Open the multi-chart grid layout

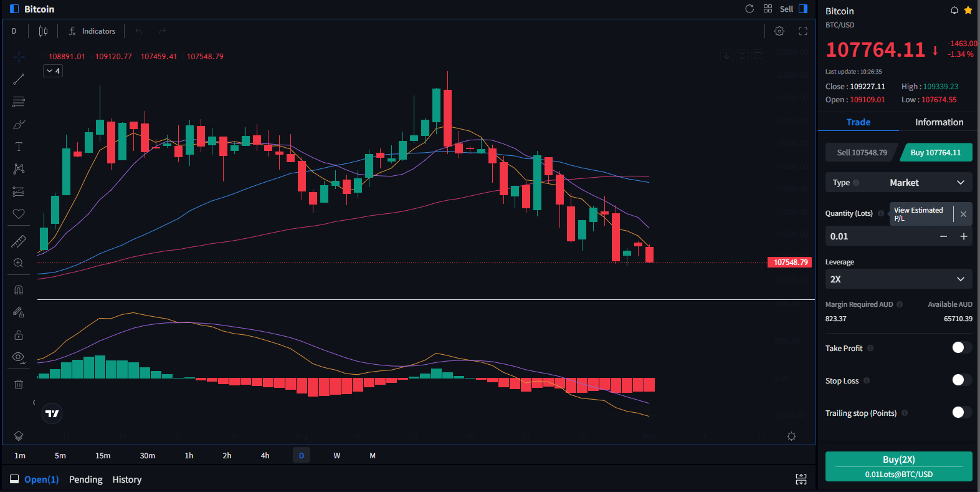768,9
